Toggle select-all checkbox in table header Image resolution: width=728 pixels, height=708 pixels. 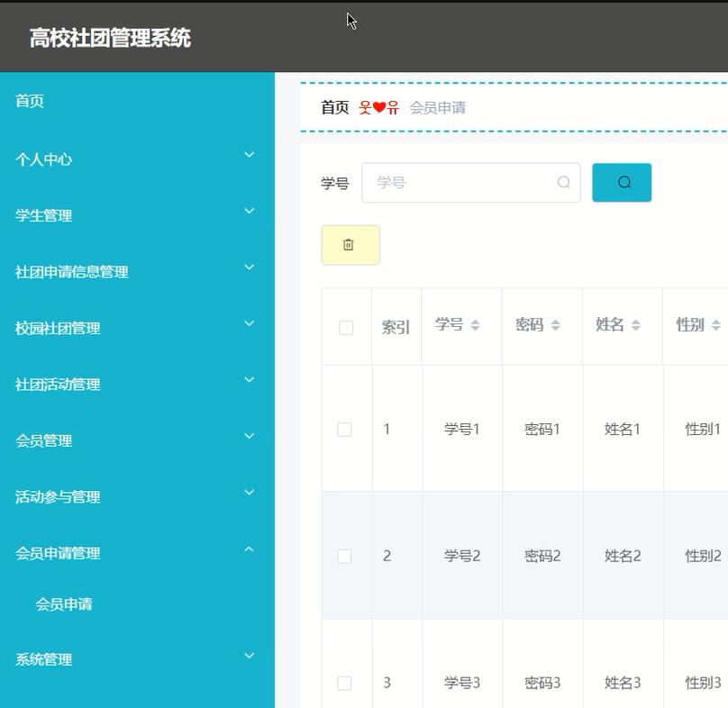(x=346, y=327)
